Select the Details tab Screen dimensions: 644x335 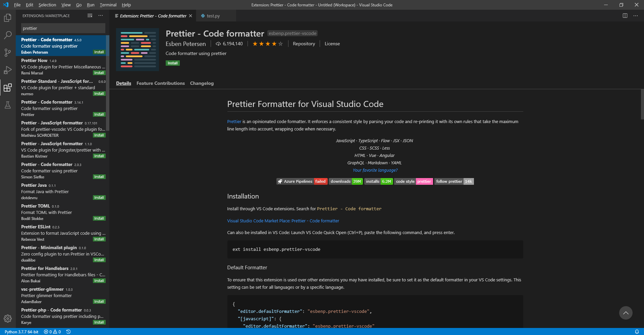123,83
